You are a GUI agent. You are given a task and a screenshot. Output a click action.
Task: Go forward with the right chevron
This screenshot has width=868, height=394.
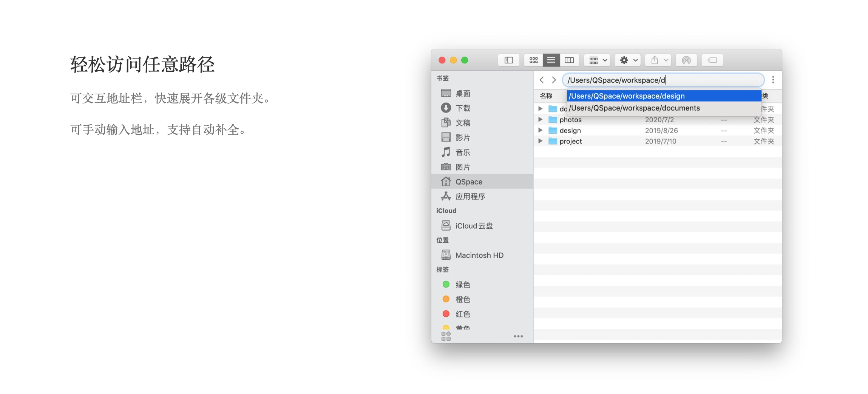tap(554, 80)
